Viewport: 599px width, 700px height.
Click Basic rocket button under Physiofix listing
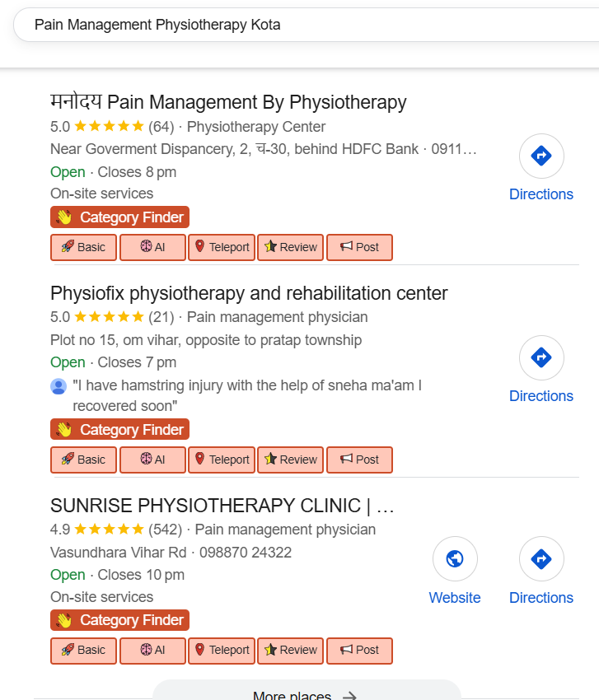point(84,460)
